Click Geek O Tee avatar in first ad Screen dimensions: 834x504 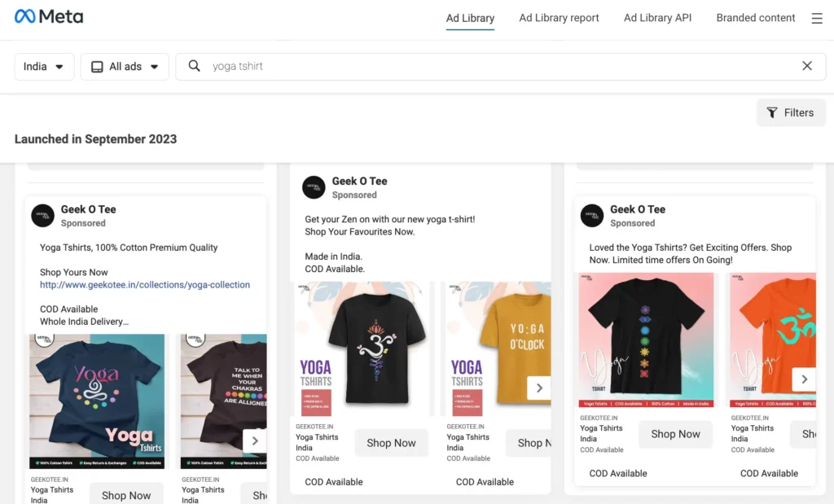42,216
